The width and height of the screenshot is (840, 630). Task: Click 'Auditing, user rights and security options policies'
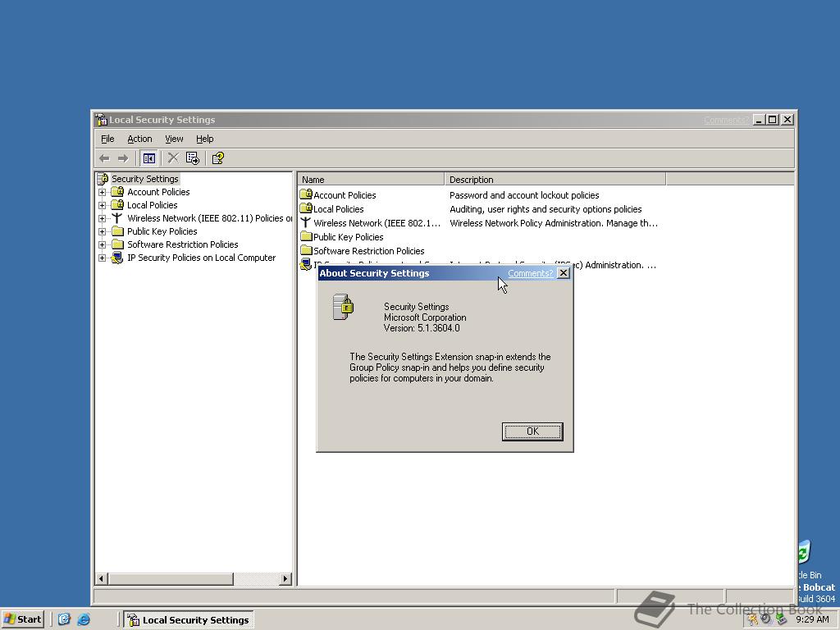click(x=546, y=209)
